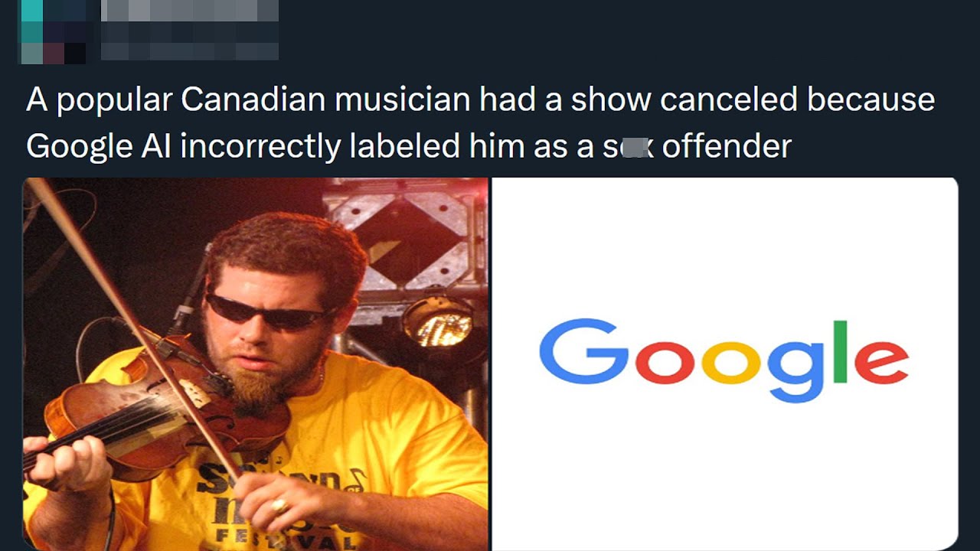
Task: Click the red e in Google logo
Action: pyautogui.click(x=881, y=361)
